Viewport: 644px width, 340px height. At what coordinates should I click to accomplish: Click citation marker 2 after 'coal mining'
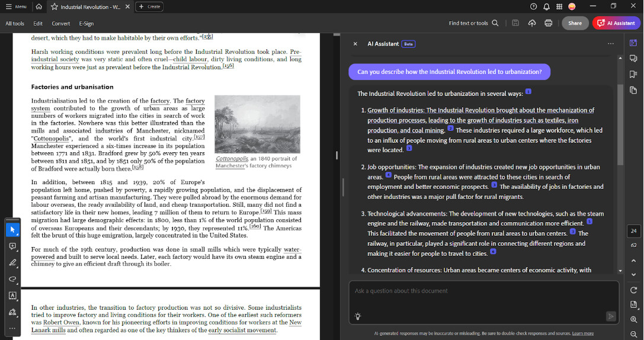[450, 128]
